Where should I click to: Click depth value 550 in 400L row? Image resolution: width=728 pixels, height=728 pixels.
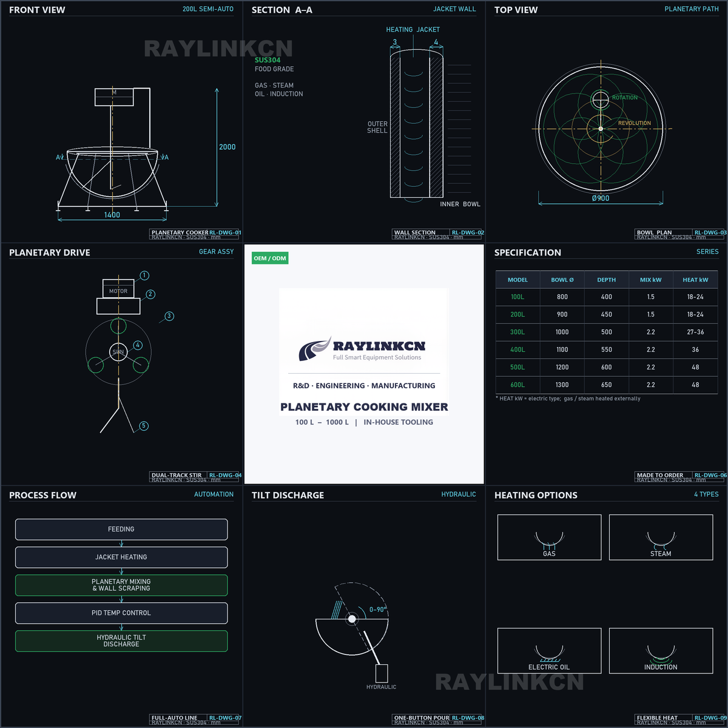(x=607, y=350)
